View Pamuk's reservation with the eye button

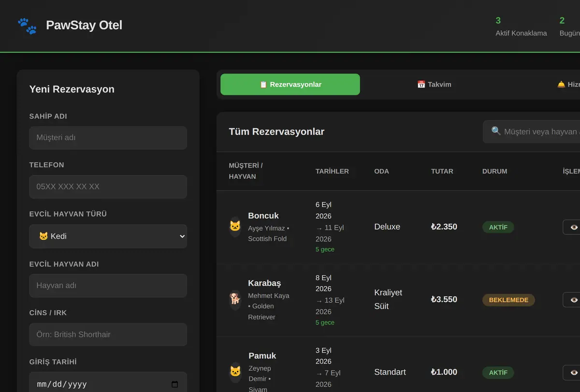pyautogui.click(x=573, y=372)
